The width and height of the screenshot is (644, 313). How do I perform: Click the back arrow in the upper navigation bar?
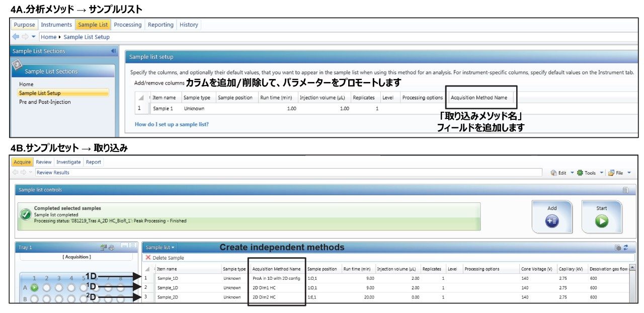(16, 37)
